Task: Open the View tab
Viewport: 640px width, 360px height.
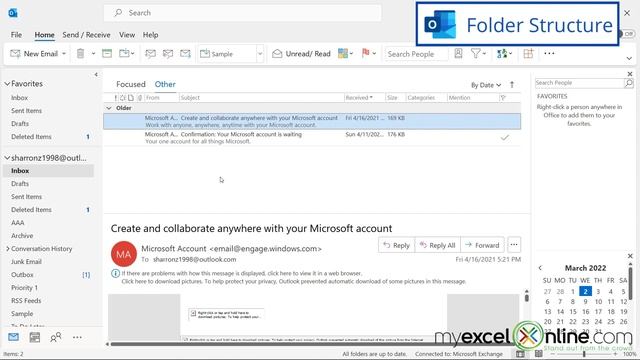Action: 127,35
